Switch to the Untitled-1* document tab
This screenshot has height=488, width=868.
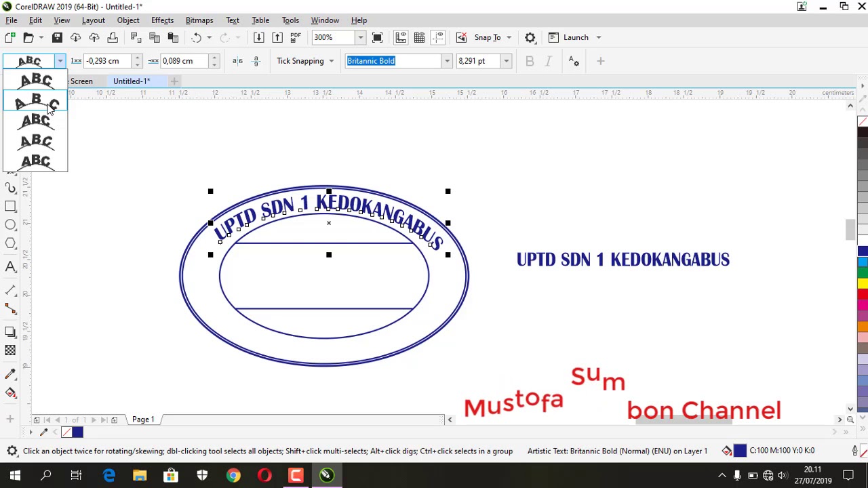pyautogui.click(x=132, y=81)
